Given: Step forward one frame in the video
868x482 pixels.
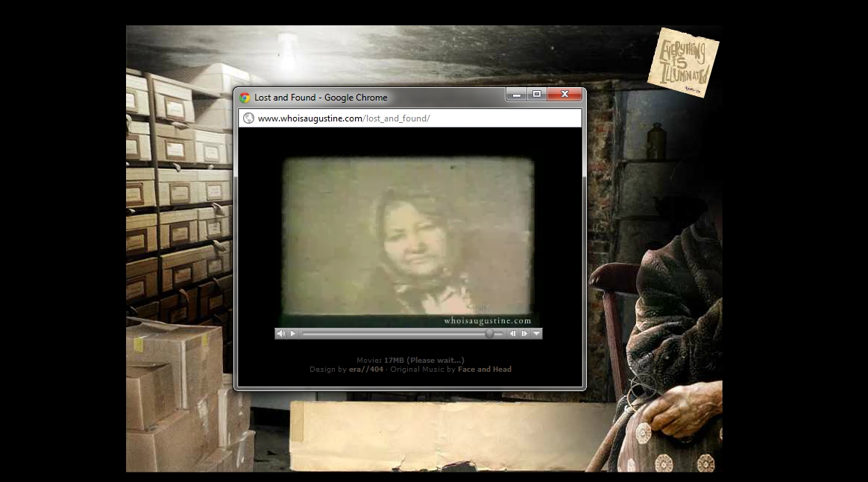Looking at the screenshot, I should point(524,334).
